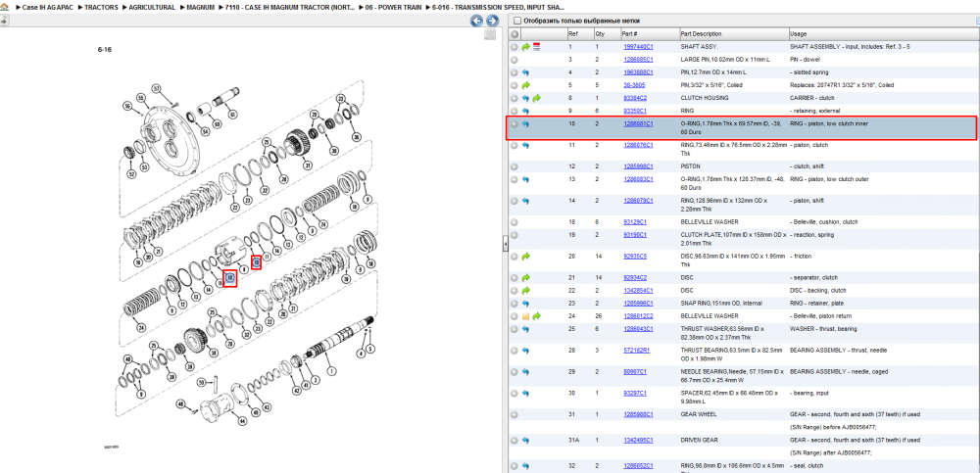Click green arrow on CLUTCH HOUSING row
This screenshot has width=980, height=473.
536,98
